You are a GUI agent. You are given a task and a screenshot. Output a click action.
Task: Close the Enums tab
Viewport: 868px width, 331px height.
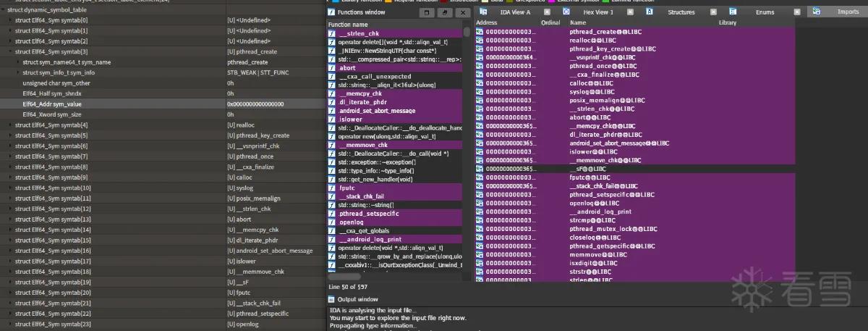797,12
